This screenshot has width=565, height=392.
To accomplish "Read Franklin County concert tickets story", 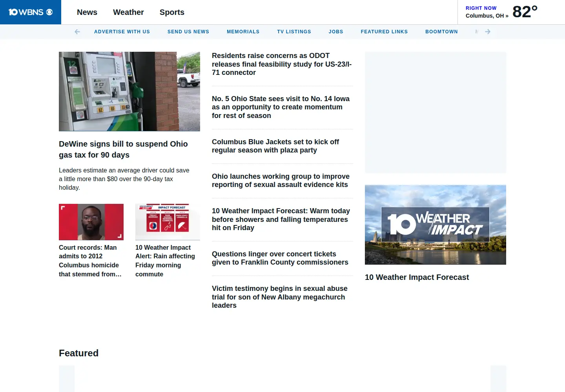I will coord(280,258).
